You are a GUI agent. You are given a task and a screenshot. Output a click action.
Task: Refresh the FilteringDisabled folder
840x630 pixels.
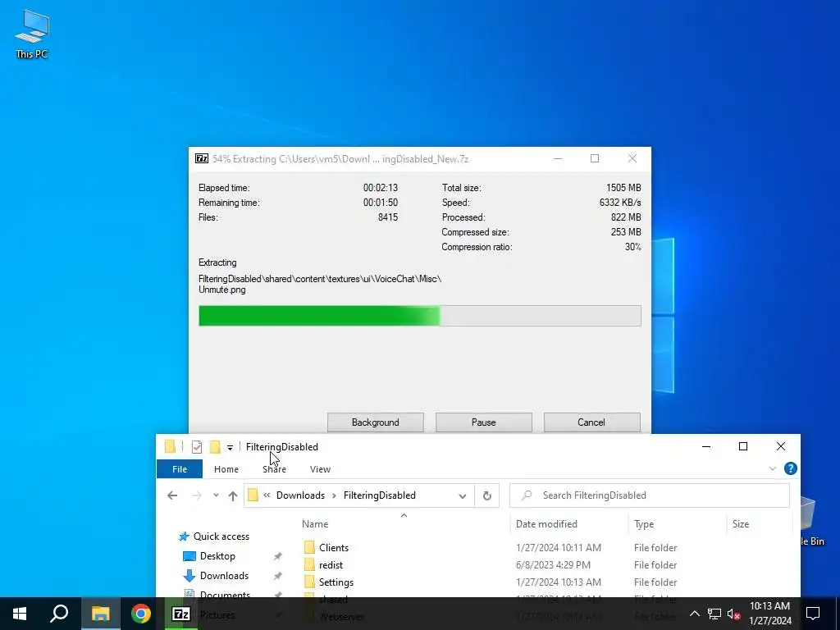point(486,495)
